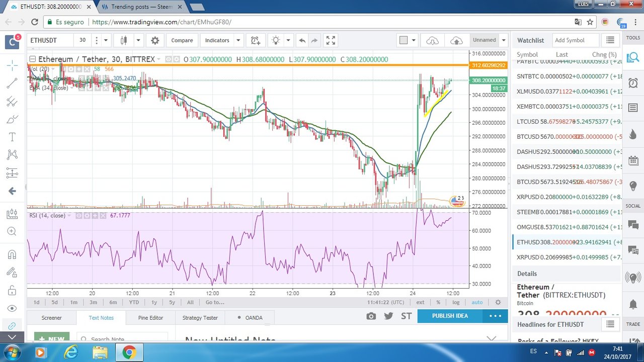Click the Compare button
This screenshot has height=362, width=644.
click(182, 40)
